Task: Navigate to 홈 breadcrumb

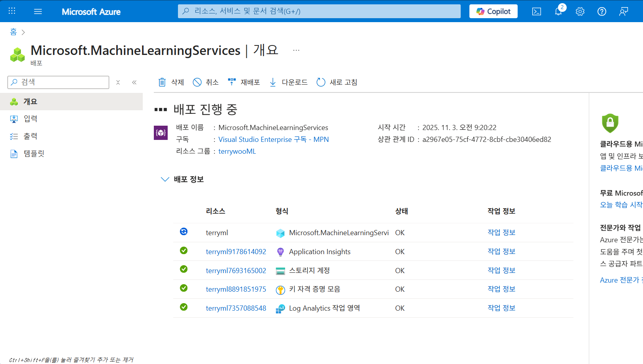Action: tap(13, 32)
